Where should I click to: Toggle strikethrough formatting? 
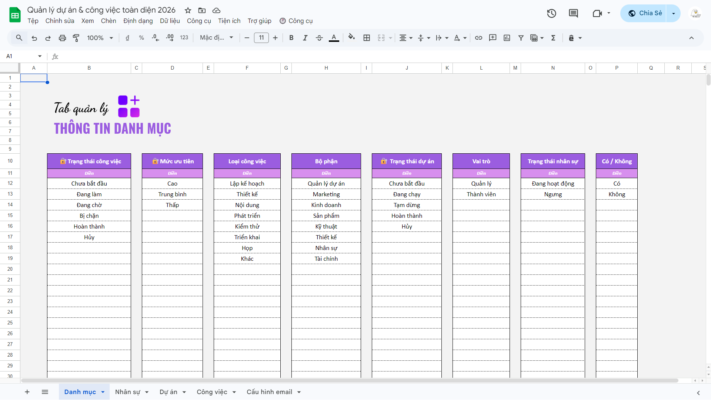(x=320, y=38)
